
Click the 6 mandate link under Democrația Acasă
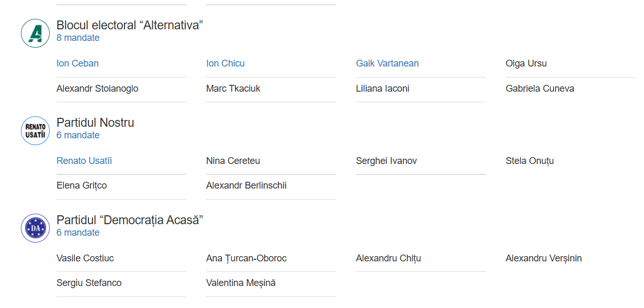coord(78,233)
